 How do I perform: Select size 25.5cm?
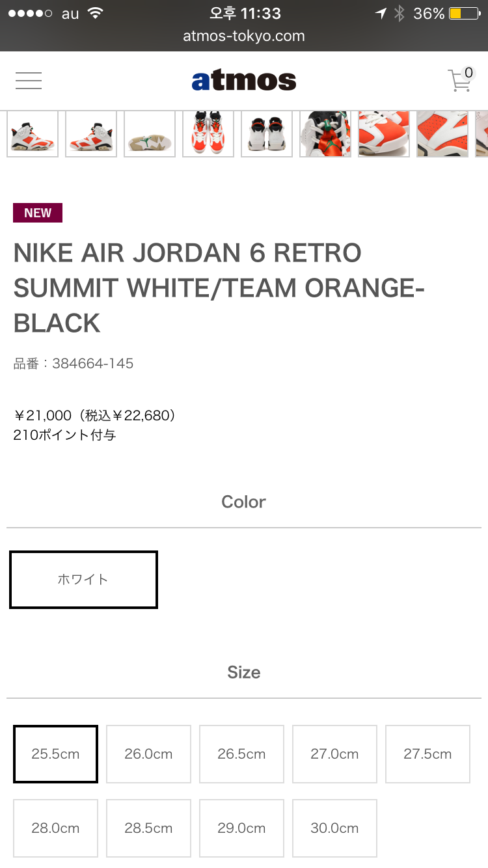[x=55, y=754]
